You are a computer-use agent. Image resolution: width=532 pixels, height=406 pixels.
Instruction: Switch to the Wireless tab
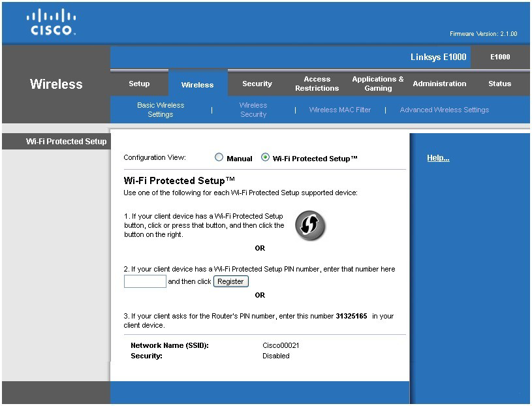tap(197, 84)
